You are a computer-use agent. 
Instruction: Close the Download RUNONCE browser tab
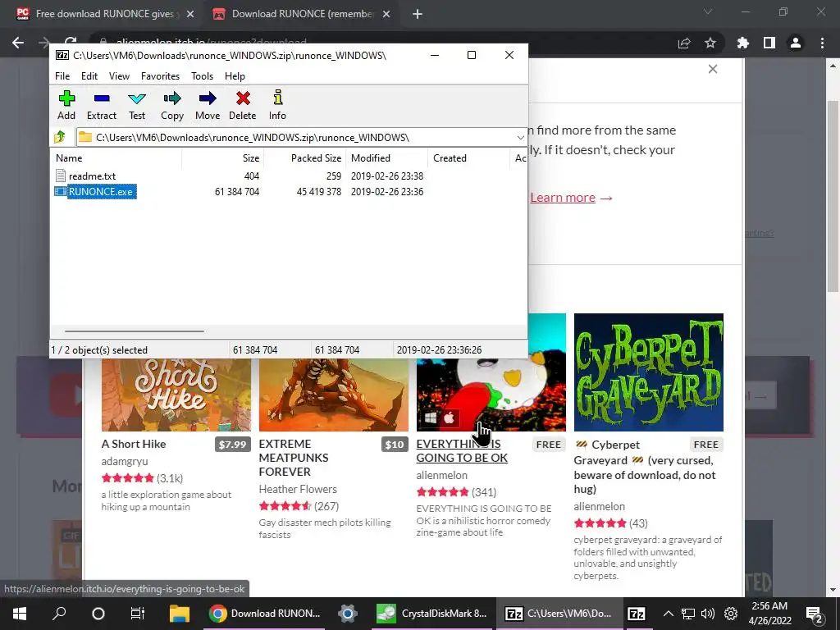(x=386, y=15)
